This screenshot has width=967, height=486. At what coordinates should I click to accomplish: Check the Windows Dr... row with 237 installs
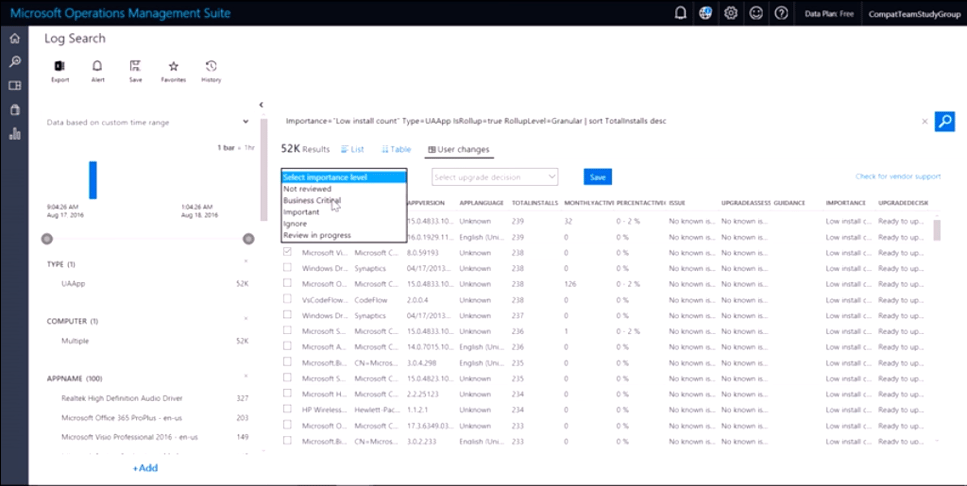click(287, 315)
